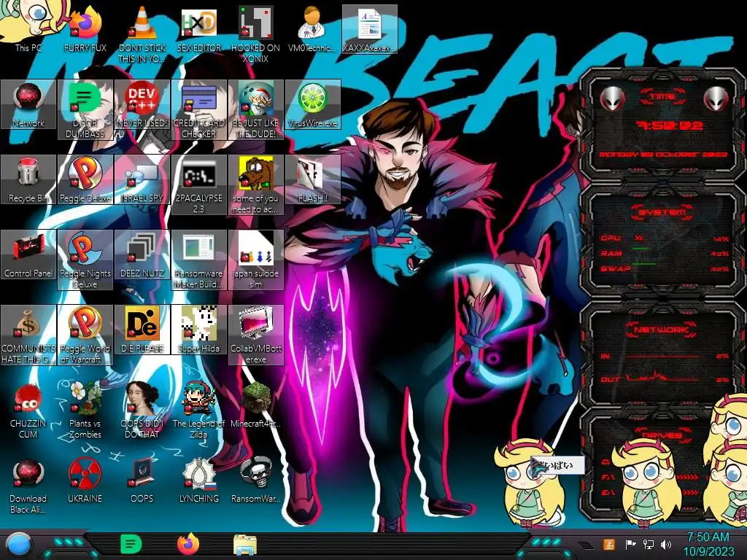The height and width of the screenshot is (560, 747).
Task: Click the monday 09 october 2023 date text
Action: tap(663, 155)
